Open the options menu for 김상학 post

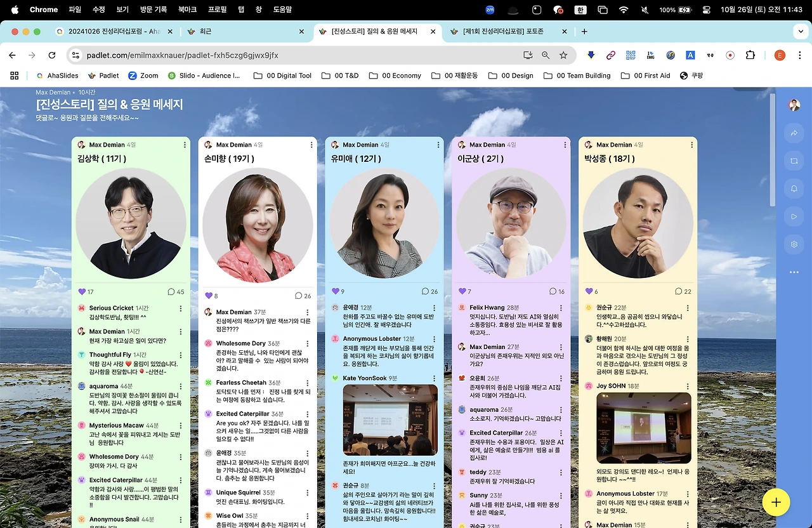point(184,145)
